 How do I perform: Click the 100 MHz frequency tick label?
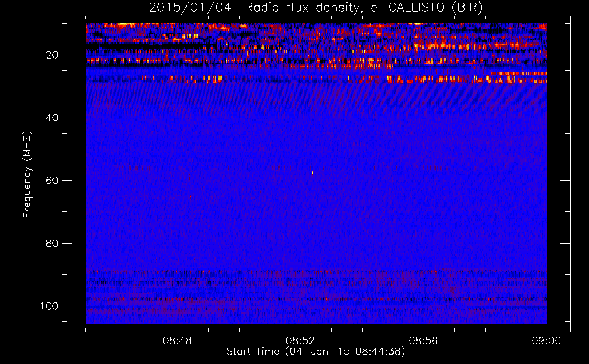coord(49,306)
